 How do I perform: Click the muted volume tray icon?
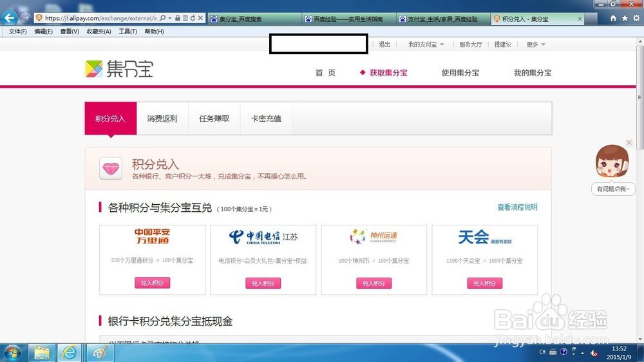pos(594,352)
